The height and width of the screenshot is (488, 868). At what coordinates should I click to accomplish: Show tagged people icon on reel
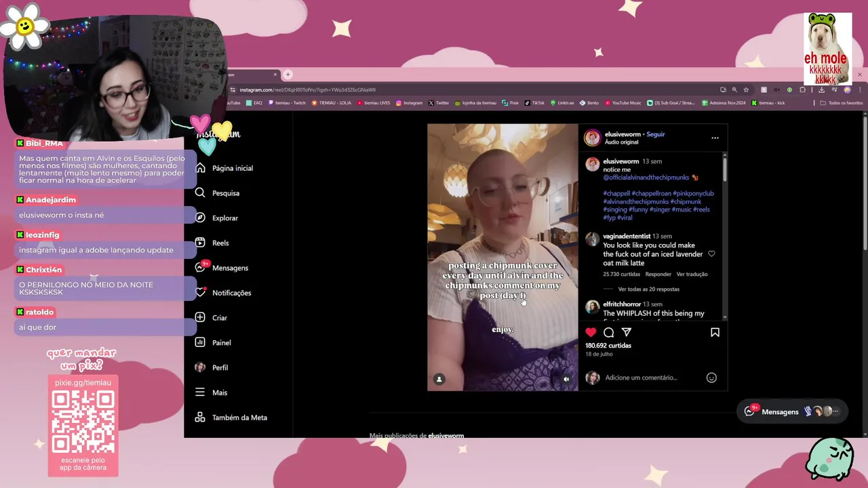click(x=439, y=379)
